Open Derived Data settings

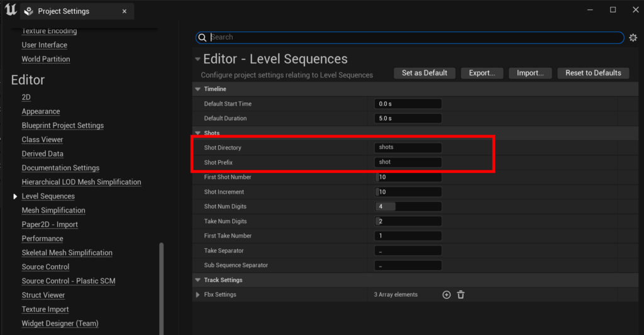click(x=42, y=154)
